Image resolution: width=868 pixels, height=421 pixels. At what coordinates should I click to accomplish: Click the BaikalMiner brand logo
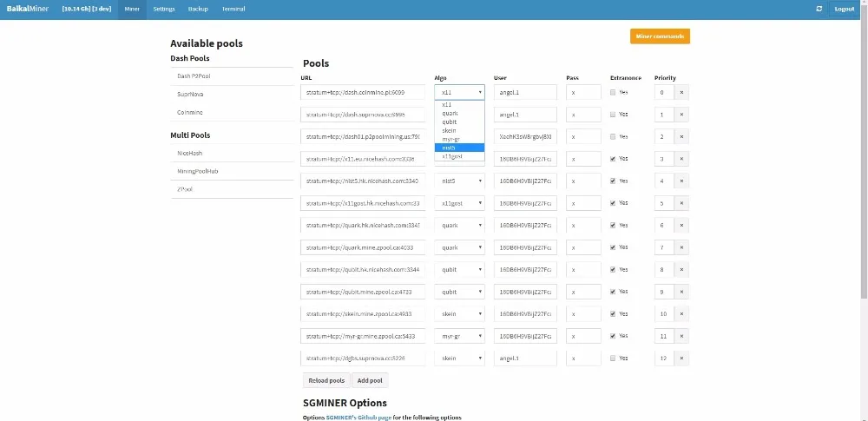(28, 9)
